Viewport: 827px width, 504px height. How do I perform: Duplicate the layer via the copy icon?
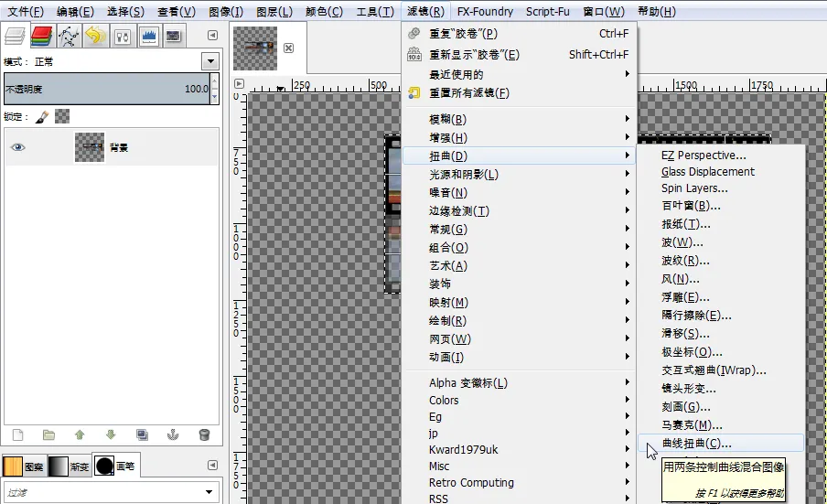(142, 434)
